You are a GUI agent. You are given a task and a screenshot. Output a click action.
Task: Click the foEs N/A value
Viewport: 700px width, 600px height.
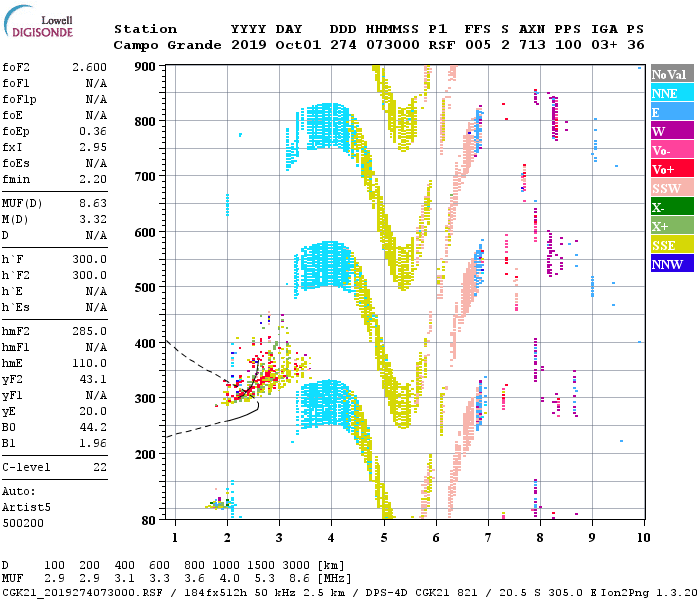pyautogui.click(x=96, y=163)
